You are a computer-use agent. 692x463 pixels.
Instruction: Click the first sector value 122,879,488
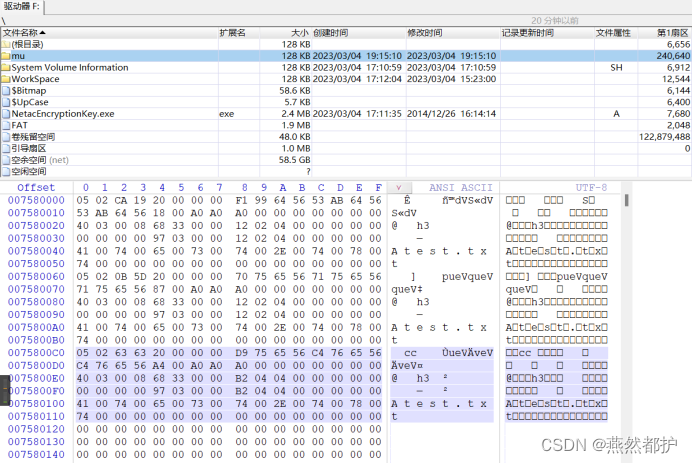click(664, 137)
